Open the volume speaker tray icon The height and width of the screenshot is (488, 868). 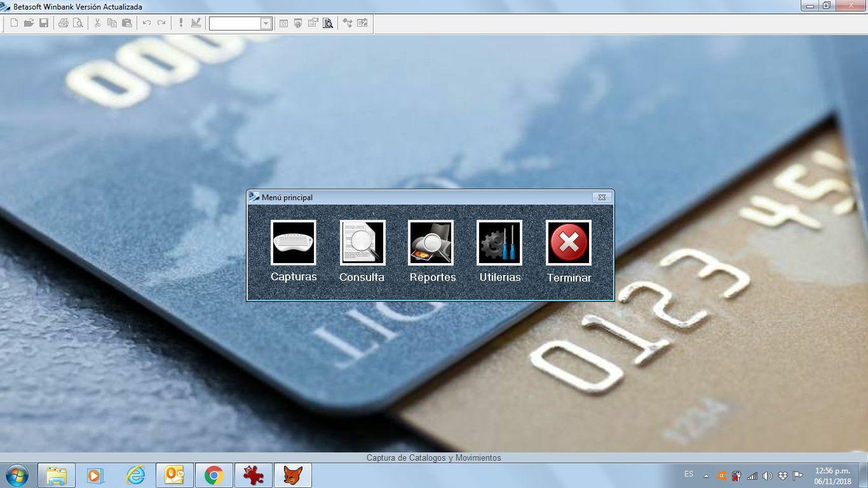click(x=768, y=475)
